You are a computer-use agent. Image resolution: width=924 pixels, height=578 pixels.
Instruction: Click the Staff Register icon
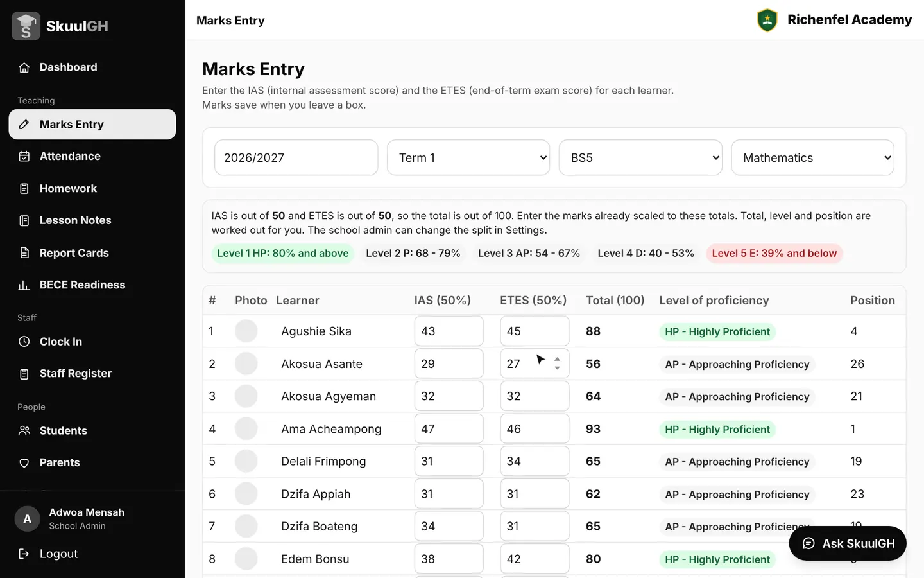24,374
